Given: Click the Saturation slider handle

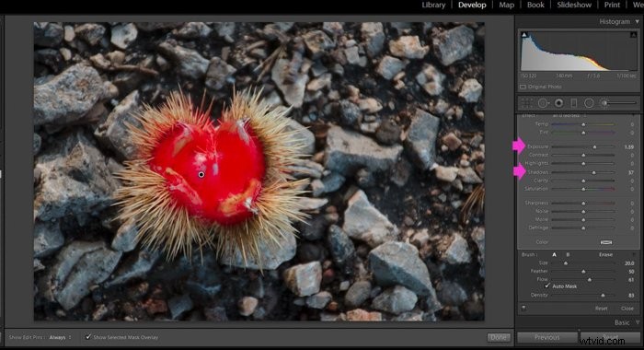Looking at the screenshot, I should tap(583, 189).
